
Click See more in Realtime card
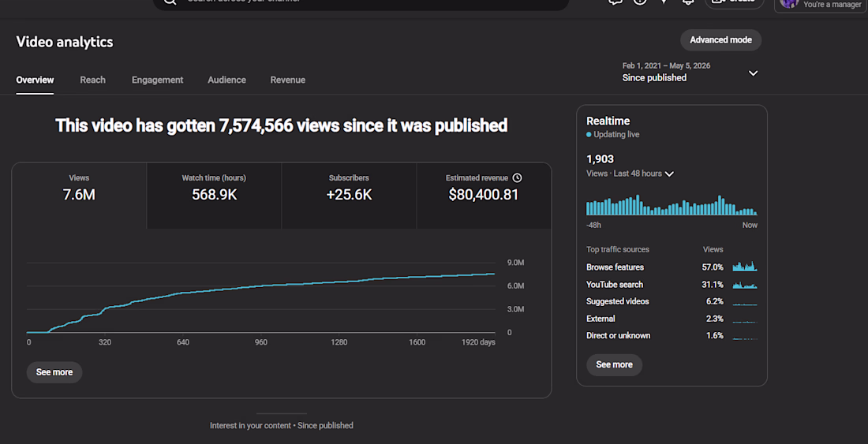click(614, 365)
